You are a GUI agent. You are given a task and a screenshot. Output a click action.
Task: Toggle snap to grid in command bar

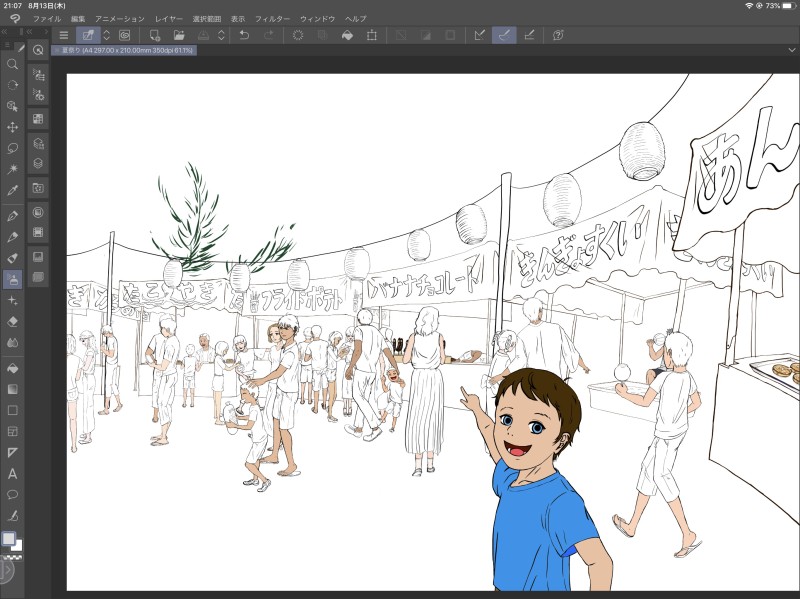point(530,35)
